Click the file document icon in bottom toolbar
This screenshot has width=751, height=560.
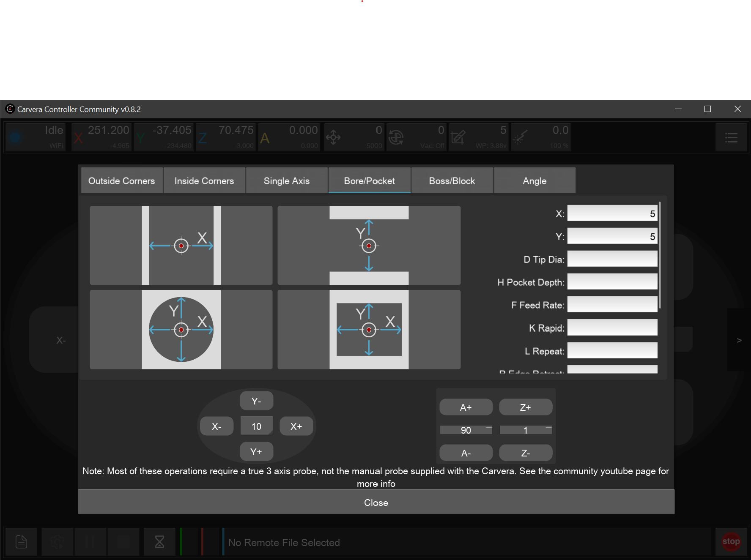[x=21, y=541]
